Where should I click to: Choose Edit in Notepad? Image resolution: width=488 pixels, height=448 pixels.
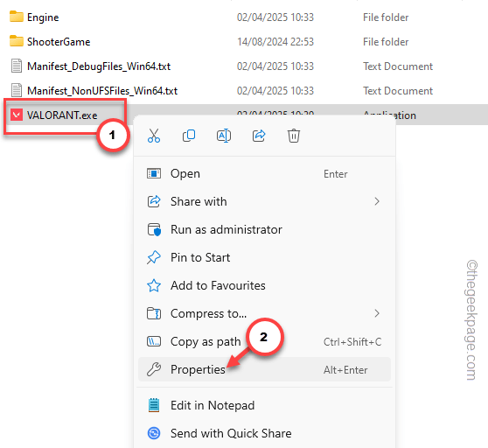[x=264, y=405]
